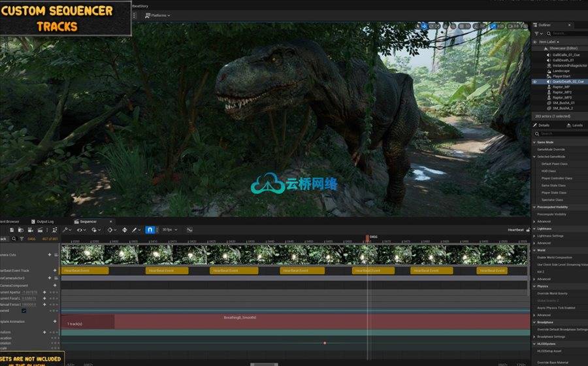Select the Landscape actor in Outliner

pyautogui.click(x=561, y=71)
